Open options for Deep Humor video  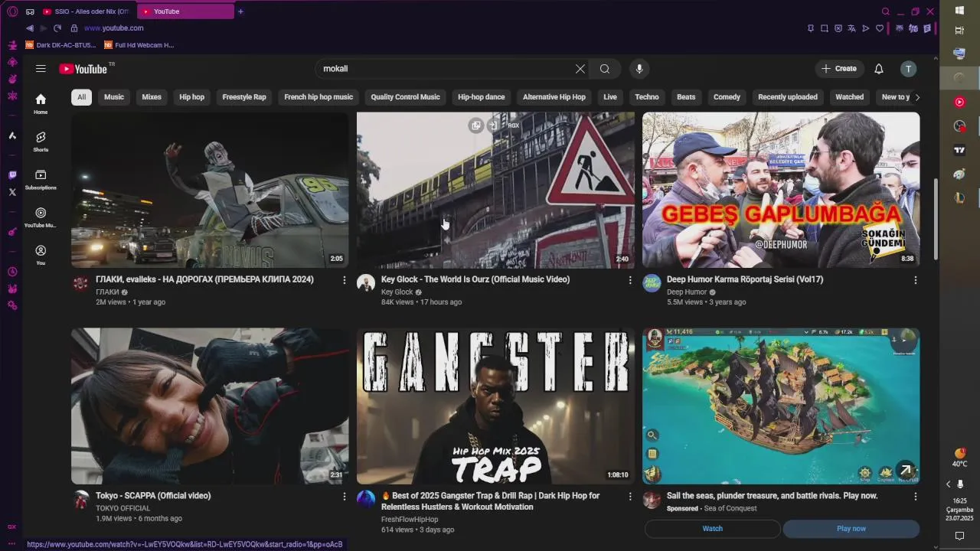point(916,280)
